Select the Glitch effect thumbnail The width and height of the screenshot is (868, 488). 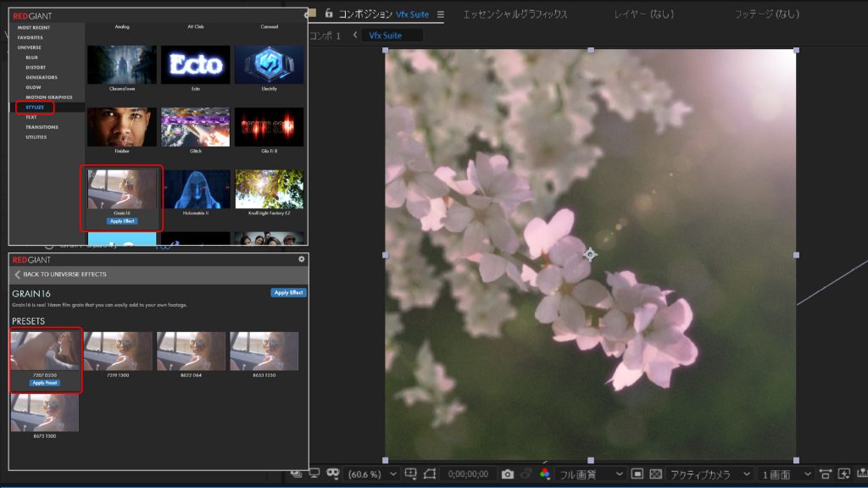click(x=196, y=127)
